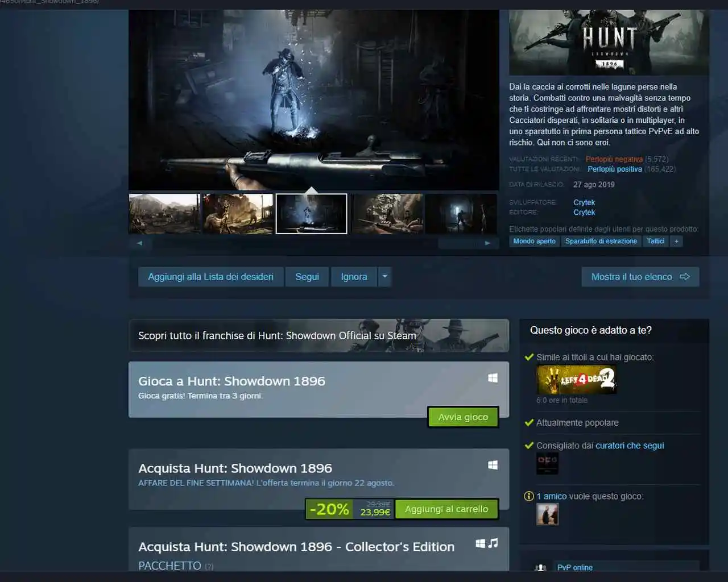Click Aggiungi al carrello for Hunt: Showdown 1896

446,509
